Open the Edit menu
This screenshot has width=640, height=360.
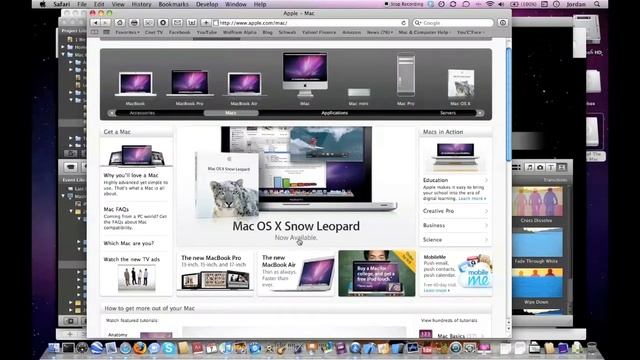[99, 4]
